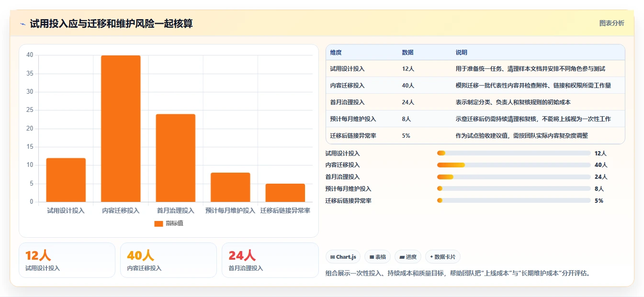Click the 迁移后链接异常率 progress bar
This screenshot has height=297, width=644.
514,201
